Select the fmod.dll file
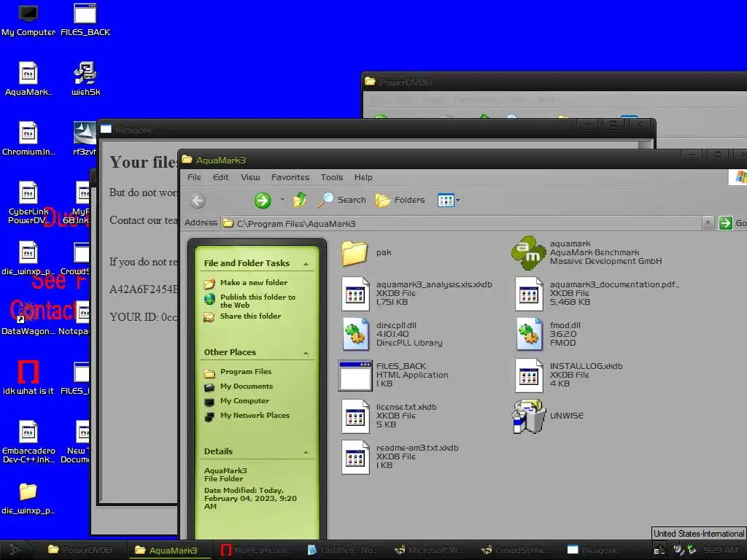 point(529,334)
